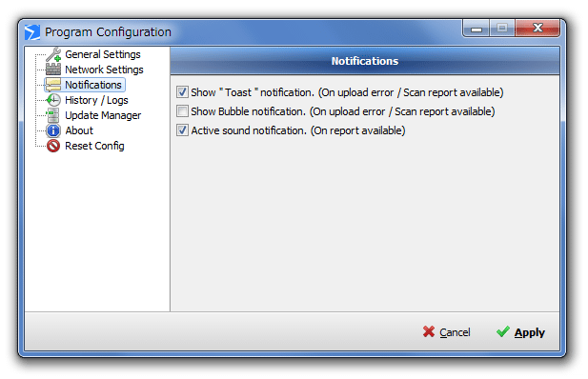Screen dimensions: 588x379
Task: Click the General Settings wrench icon
Action: coord(53,54)
